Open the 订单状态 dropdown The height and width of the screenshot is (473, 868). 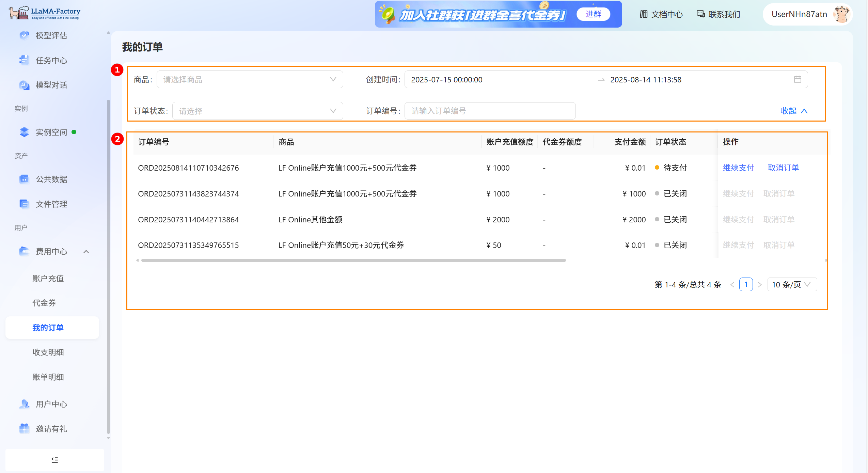pyautogui.click(x=257, y=111)
